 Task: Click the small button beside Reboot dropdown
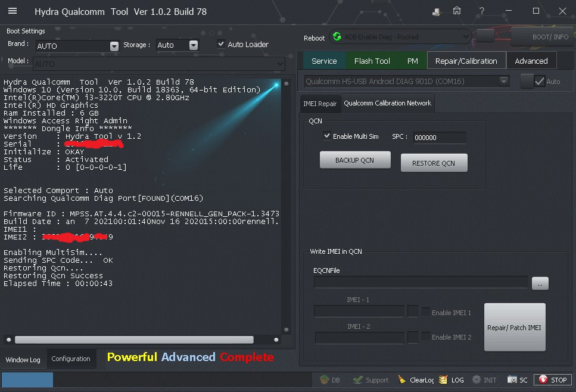coord(485,36)
